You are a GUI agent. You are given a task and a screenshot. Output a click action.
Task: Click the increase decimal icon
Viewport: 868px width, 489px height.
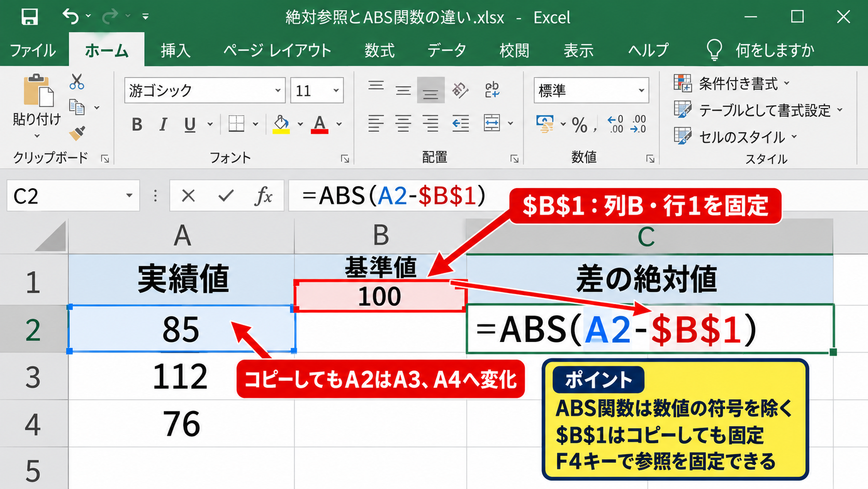[615, 124]
